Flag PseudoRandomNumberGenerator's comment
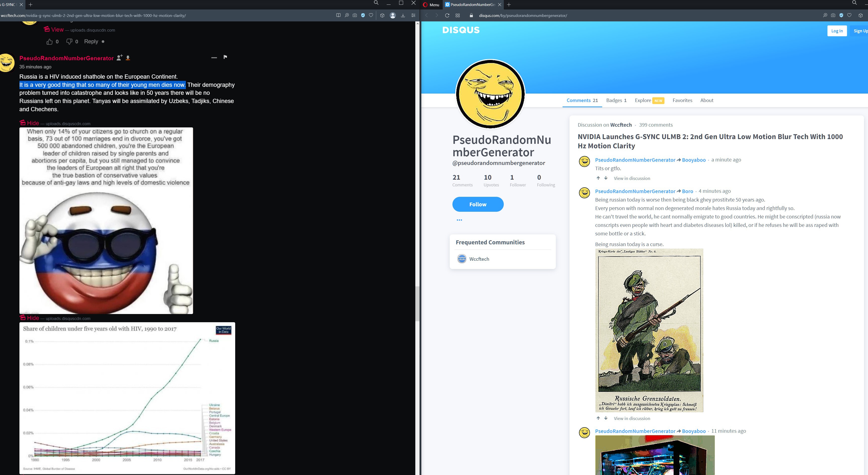 pos(225,57)
